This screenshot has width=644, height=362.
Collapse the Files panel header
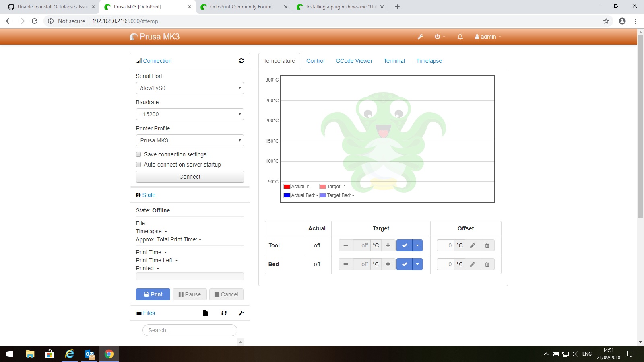[145, 313]
